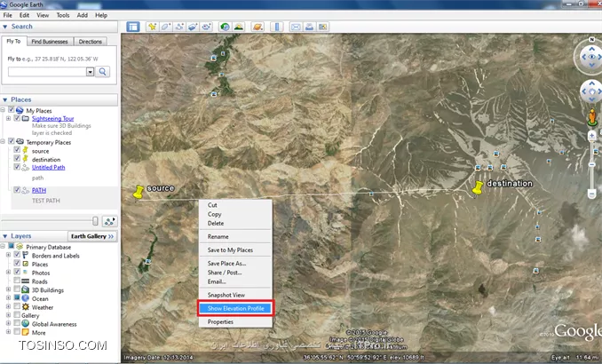
Task: Click the destination pushpin on the map
Action: (x=477, y=187)
